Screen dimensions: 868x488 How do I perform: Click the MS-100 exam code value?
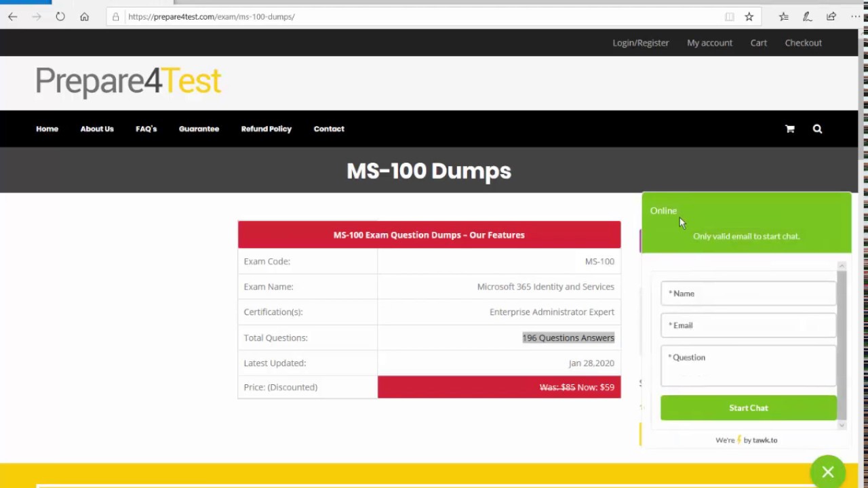click(599, 261)
